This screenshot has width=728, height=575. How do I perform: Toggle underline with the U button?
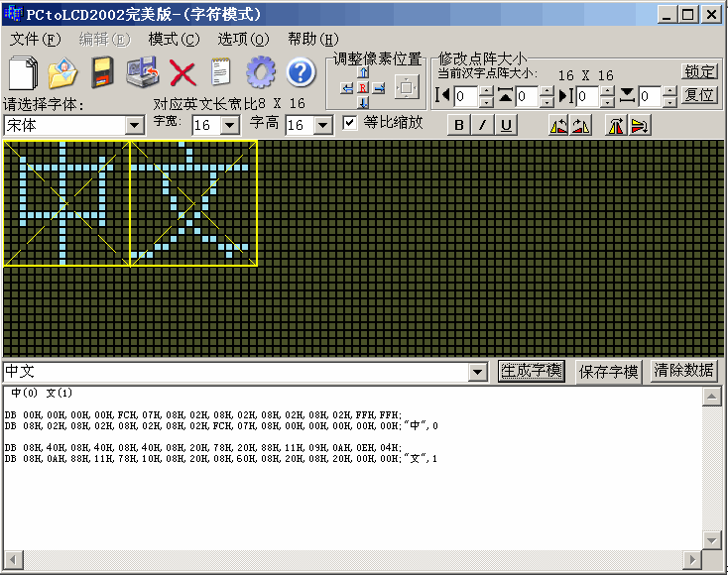[506, 125]
